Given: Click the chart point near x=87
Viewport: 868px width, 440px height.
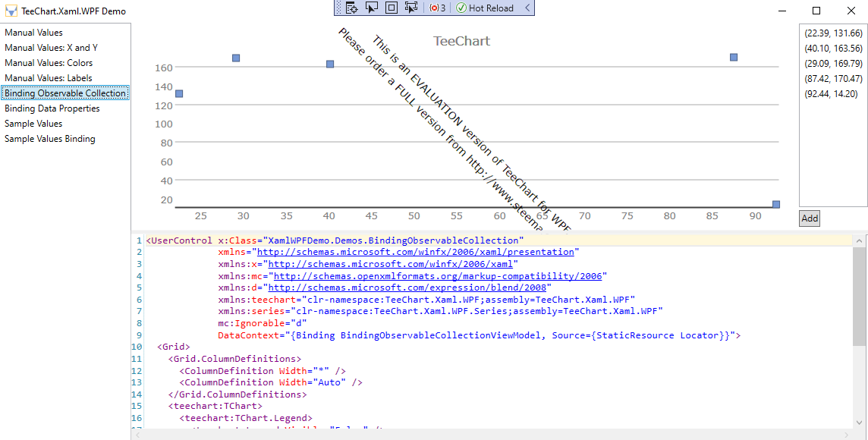Looking at the screenshot, I should [734, 57].
